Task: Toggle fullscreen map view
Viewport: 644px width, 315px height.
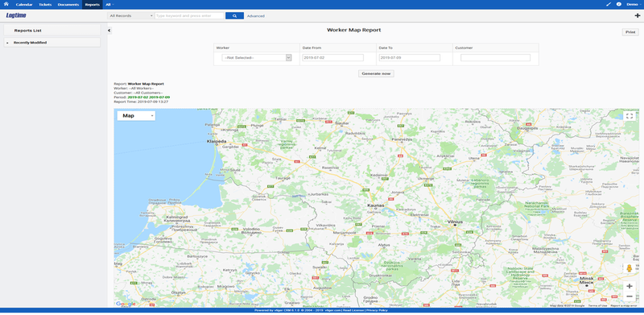Action: click(x=630, y=115)
